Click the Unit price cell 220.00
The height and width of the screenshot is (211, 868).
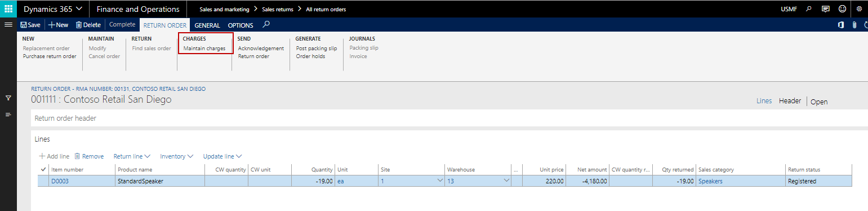click(x=545, y=181)
